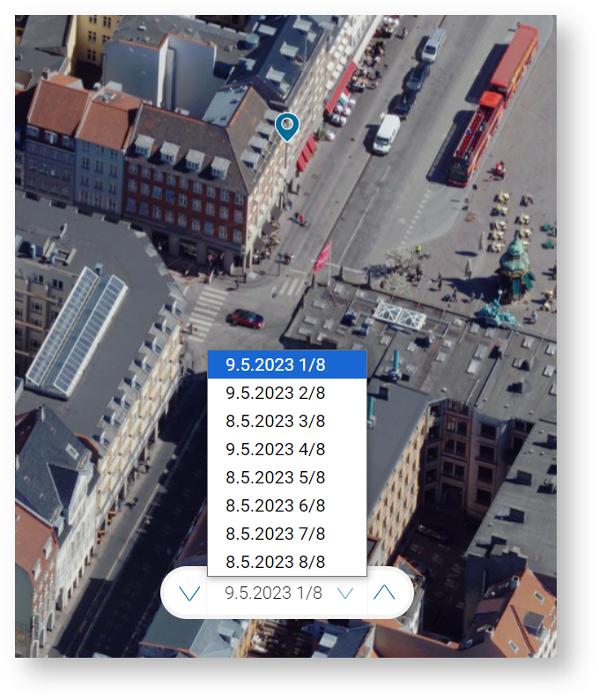Click the zebra crosswalk at the intersection
The width and height of the screenshot is (599, 700).
(x=207, y=310)
